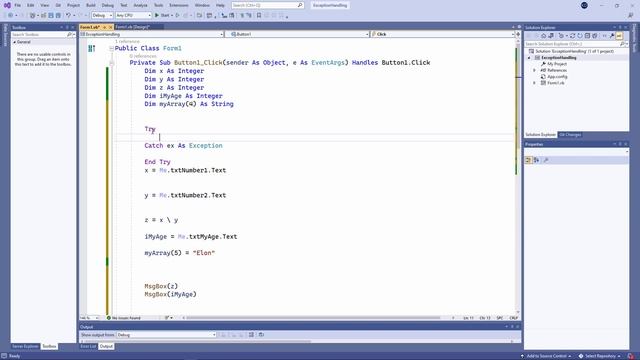Click the Start debugging play button
The image size is (640, 360).
(157, 15)
